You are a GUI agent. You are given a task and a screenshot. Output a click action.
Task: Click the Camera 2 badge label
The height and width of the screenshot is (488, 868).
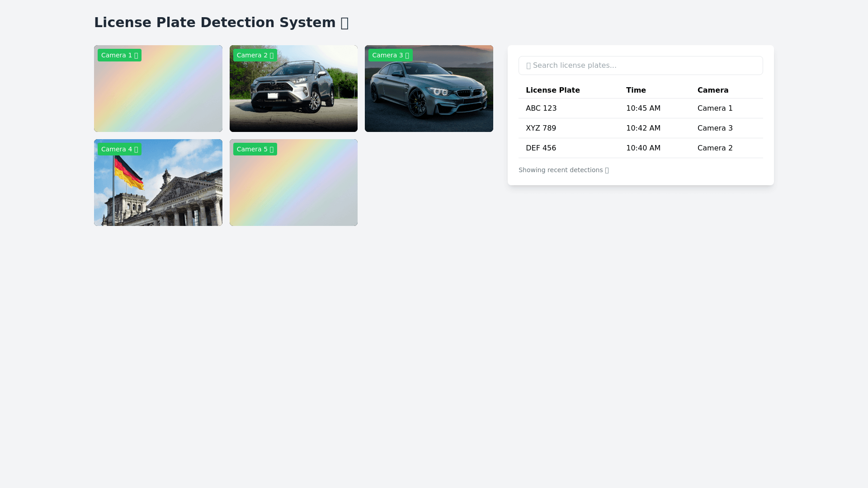click(x=255, y=55)
